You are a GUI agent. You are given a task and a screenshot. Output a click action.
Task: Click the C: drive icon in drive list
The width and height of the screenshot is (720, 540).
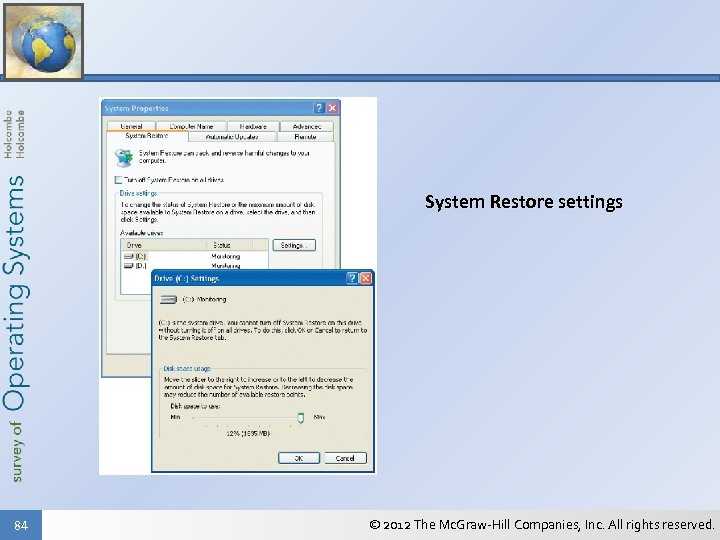[x=129, y=256]
